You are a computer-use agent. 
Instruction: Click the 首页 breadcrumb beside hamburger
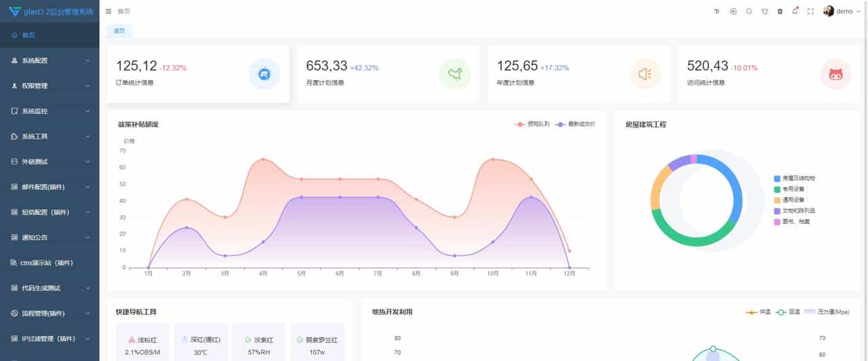point(123,11)
